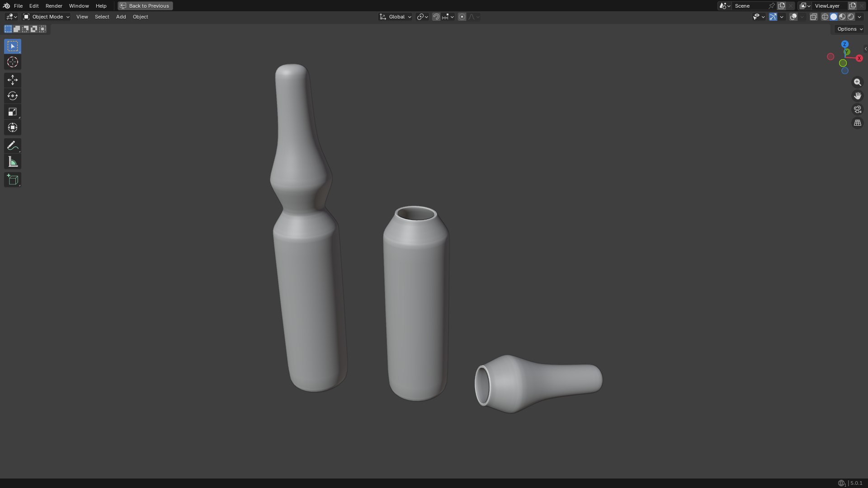Toggle proportional editing

pos(462,17)
